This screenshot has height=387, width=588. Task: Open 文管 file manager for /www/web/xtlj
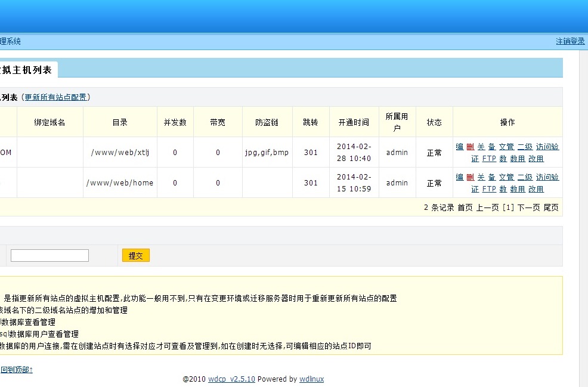coord(506,147)
